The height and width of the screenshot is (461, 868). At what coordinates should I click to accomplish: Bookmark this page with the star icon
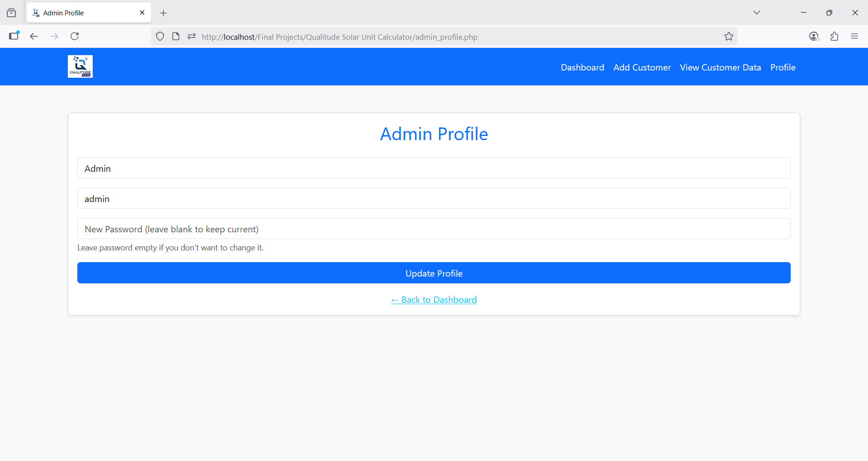tap(728, 37)
